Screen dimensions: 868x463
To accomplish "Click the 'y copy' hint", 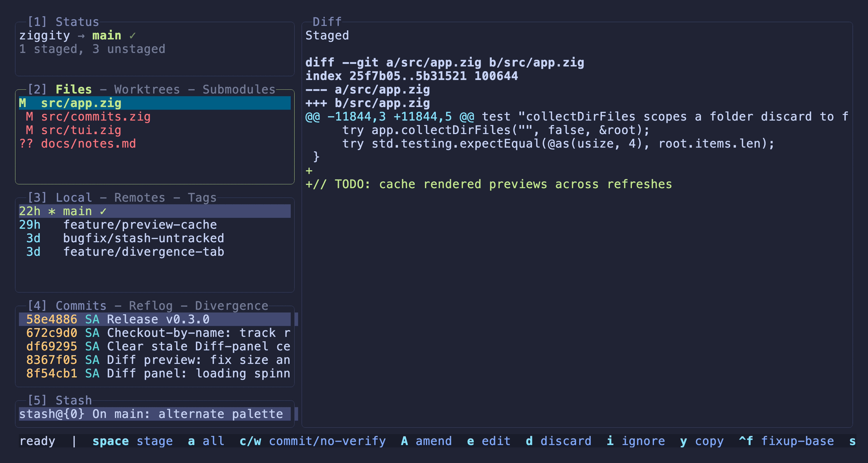I will pos(702,441).
